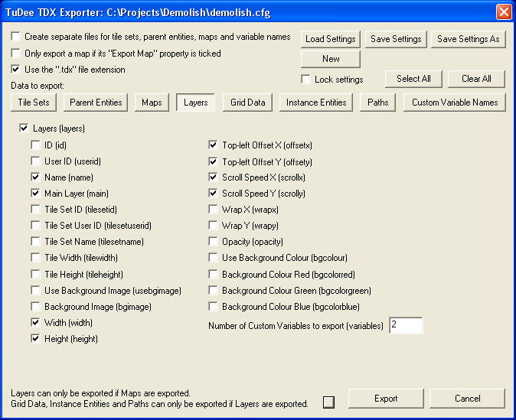Uncheck the Layers (layers) master checkbox

click(24, 128)
